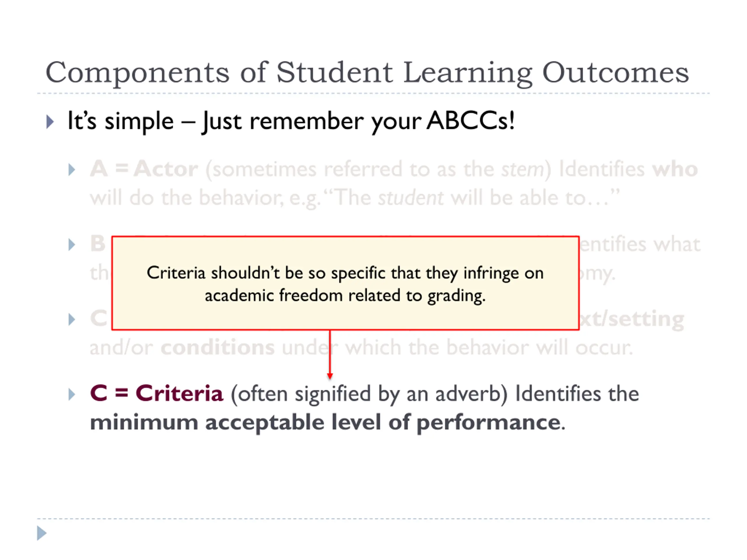Screen dimensions: 747x560
Task: Click the bullet arrow before "A = Actor"
Action: point(71,170)
